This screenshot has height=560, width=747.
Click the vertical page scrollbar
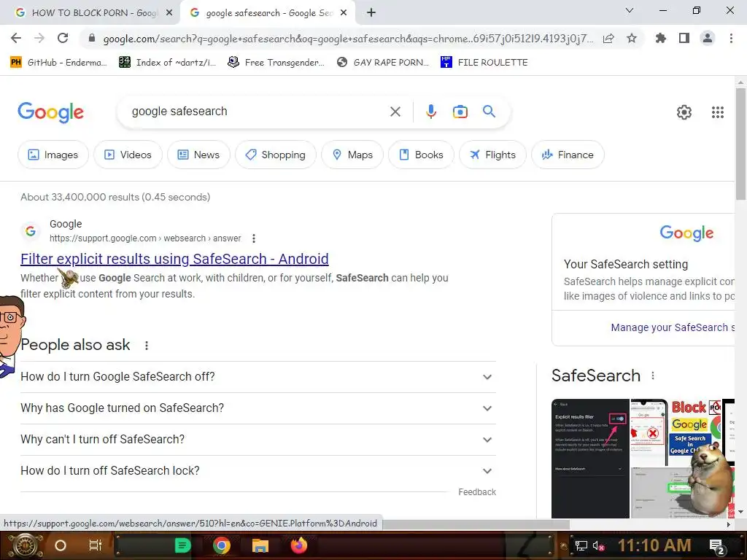(740, 144)
